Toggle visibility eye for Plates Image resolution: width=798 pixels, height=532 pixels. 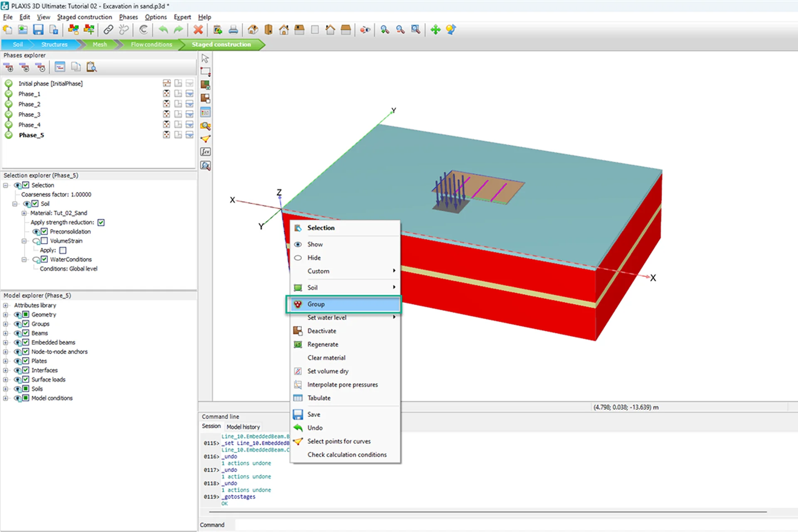17,361
